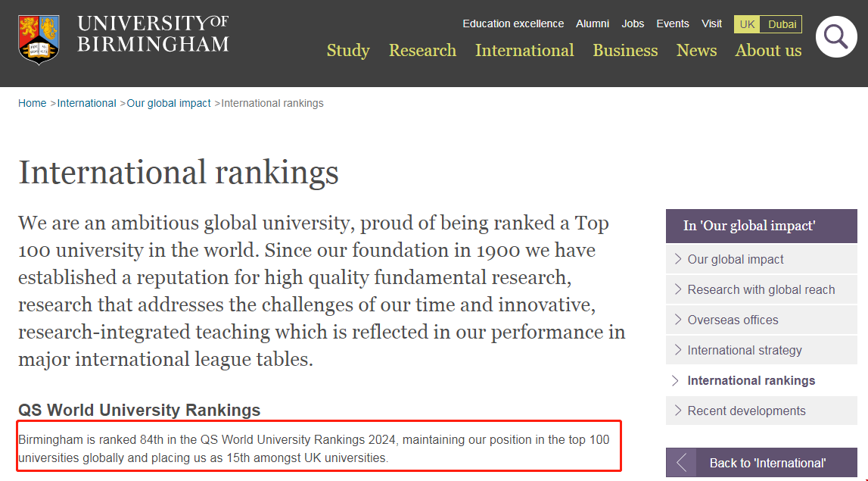The image size is (868, 481).
Task: Click the University of Birmingham crest logo
Action: [x=39, y=39]
